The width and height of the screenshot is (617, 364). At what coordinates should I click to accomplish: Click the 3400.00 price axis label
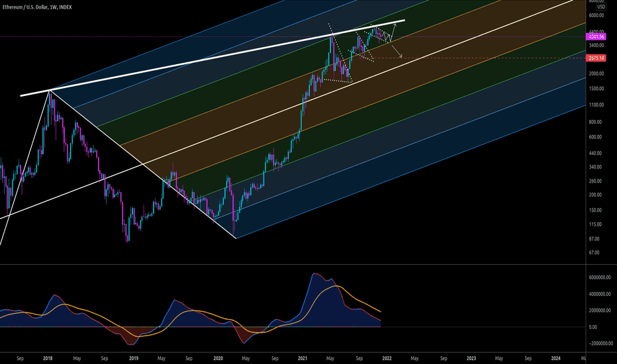click(x=596, y=45)
